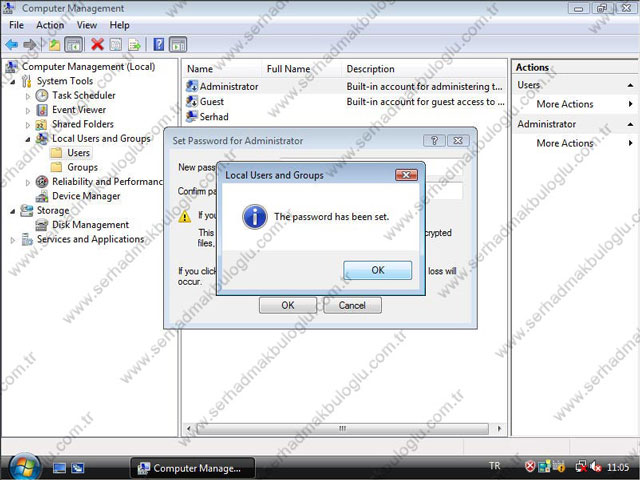Expand Services and Applications node
The image size is (640, 480).
click(x=13, y=240)
